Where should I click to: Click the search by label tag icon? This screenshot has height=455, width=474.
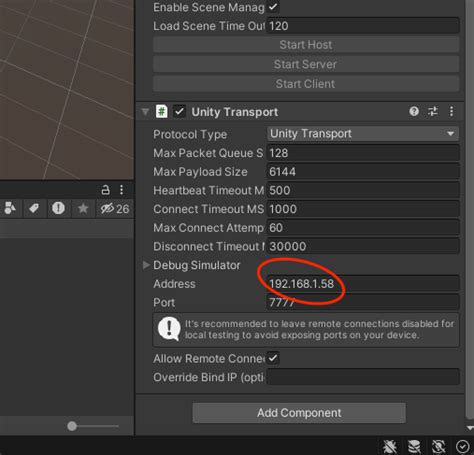(34, 208)
